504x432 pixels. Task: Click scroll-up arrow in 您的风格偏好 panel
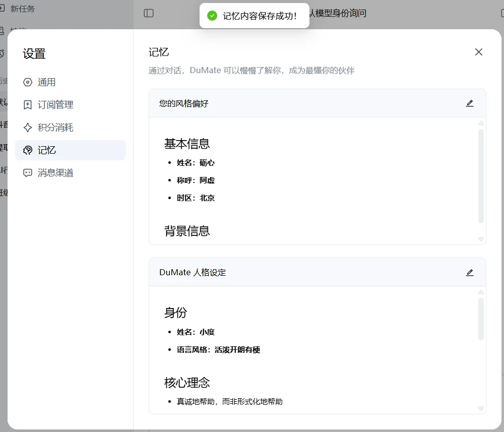pos(481,123)
